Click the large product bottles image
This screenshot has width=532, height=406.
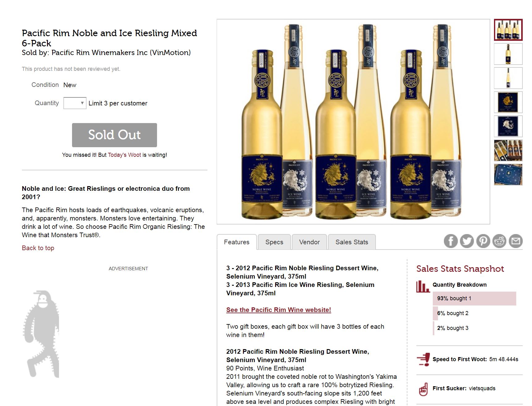[x=353, y=122]
